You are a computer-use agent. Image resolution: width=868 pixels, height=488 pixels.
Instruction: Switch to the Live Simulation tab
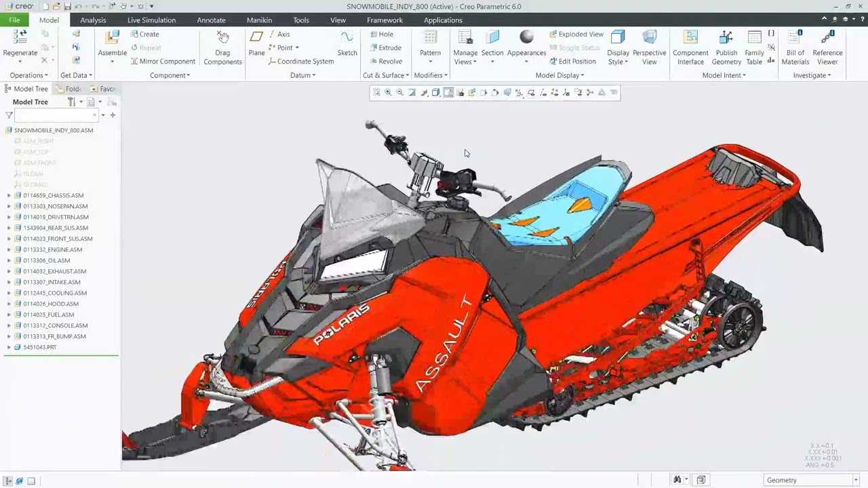click(x=151, y=20)
